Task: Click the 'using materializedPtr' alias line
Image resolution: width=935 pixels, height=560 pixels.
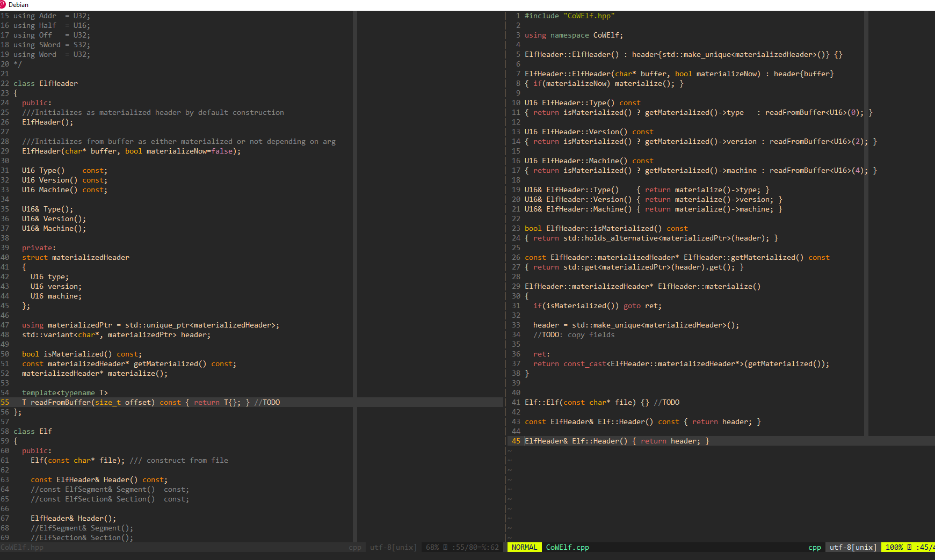Action: pos(150,325)
